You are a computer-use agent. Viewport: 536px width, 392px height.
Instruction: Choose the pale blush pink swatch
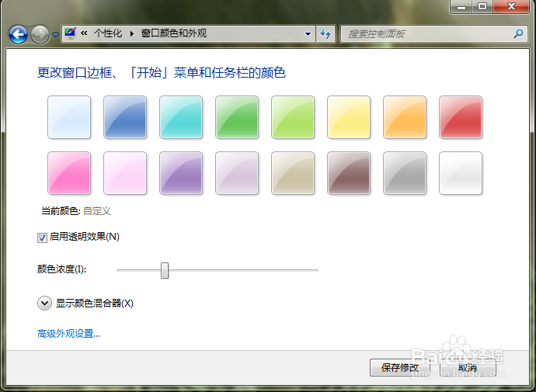[x=125, y=173]
